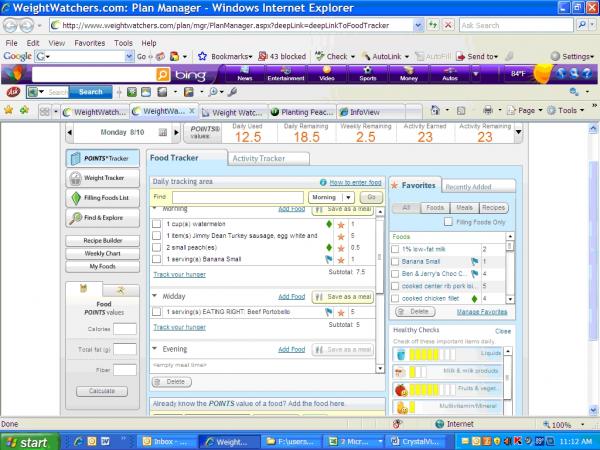Check cooked chicken fillet in Favorites
The image size is (600, 450).
pyautogui.click(x=395, y=298)
